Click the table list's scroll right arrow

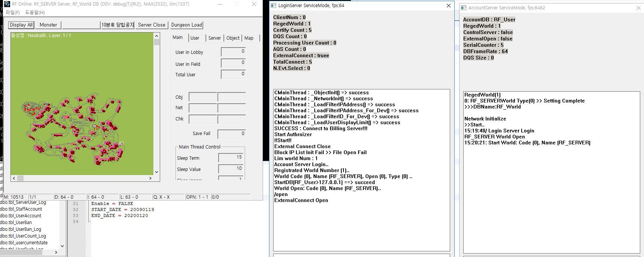[56, 253]
